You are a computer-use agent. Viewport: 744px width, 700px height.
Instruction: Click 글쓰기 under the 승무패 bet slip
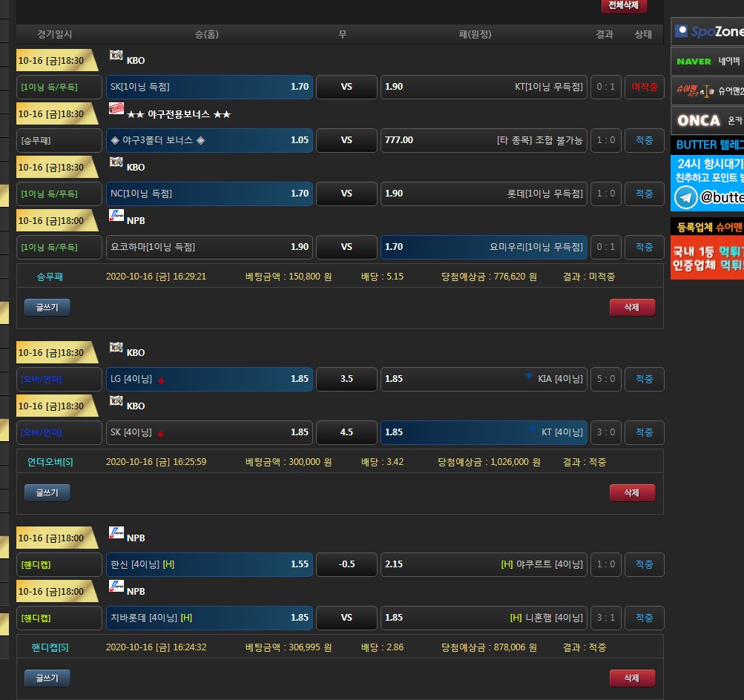(47, 306)
